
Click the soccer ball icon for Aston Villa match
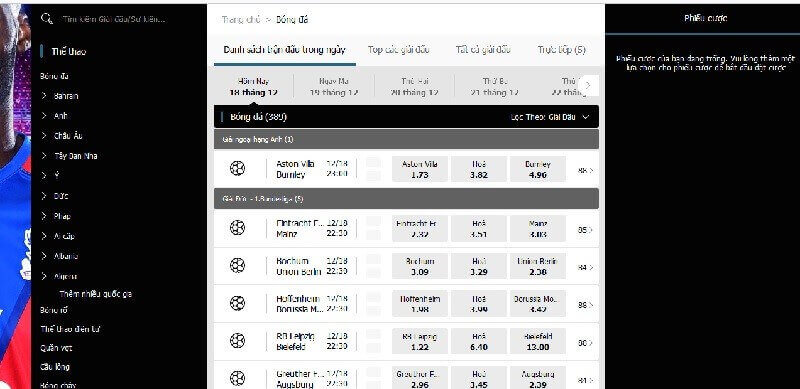(237, 168)
